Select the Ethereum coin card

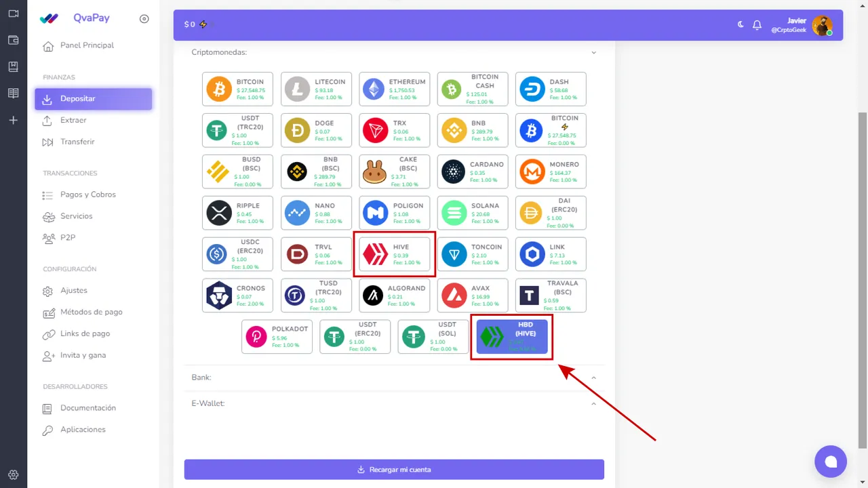tap(394, 89)
